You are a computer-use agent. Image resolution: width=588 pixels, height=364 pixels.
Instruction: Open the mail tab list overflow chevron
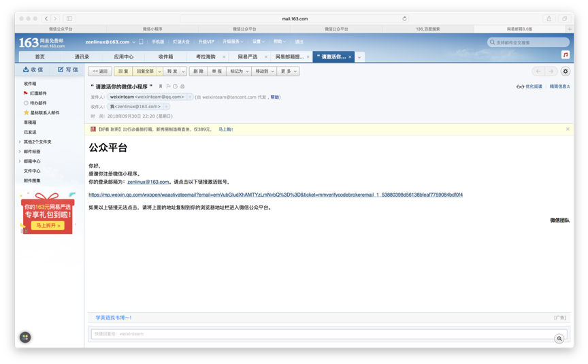[x=359, y=57]
